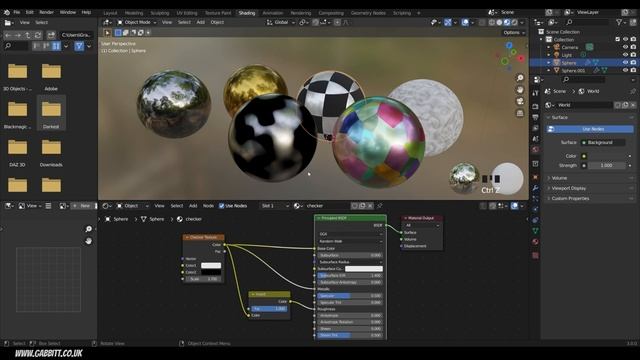Click the outliner search field
The width and height of the screenshot is (640, 360).
click(x=586, y=22)
